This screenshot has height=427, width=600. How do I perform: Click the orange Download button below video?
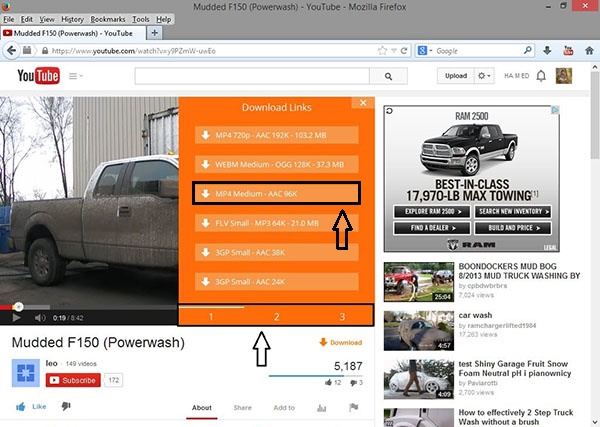[341, 342]
